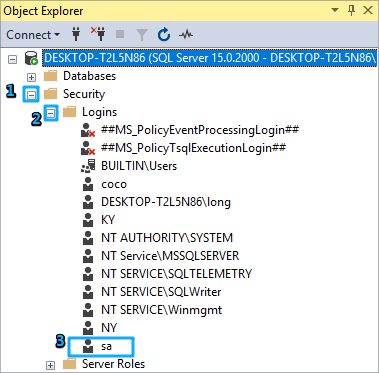The image size is (379, 373).
Task: Click the Filter funnel toolbar icon
Action: click(142, 35)
